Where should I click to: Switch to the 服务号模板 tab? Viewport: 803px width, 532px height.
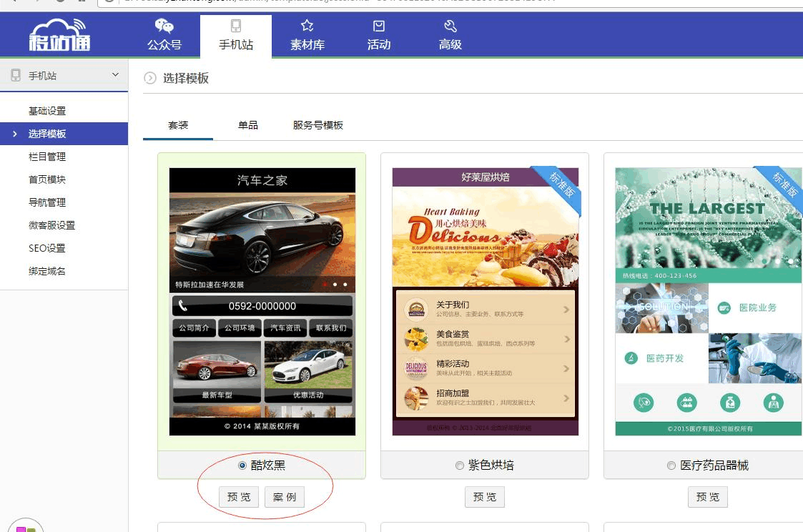point(318,125)
